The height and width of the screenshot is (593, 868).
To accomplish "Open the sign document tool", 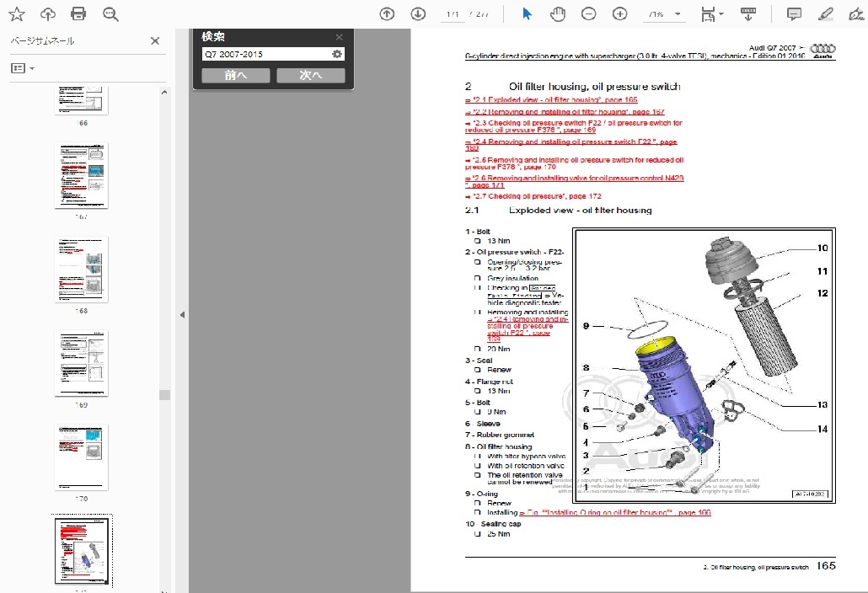I will 856,14.
